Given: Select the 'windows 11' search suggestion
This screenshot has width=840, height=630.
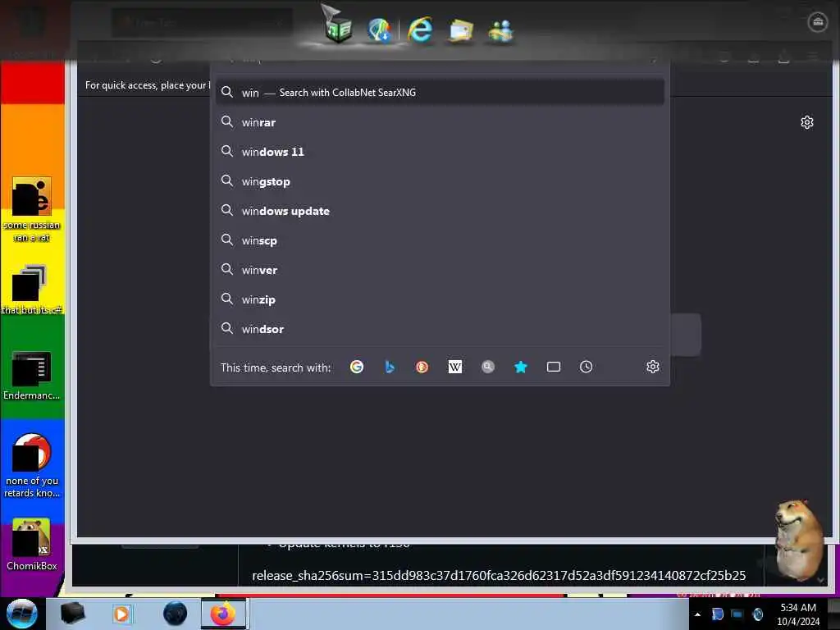Looking at the screenshot, I should (x=440, y=152).
